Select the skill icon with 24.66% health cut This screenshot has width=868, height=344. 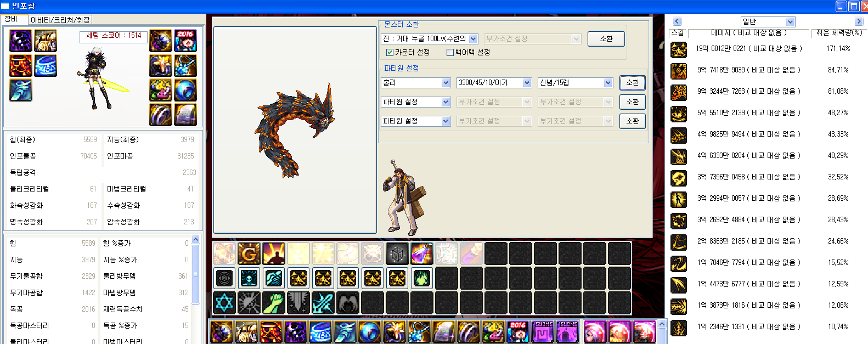click(x=679, y=242)
